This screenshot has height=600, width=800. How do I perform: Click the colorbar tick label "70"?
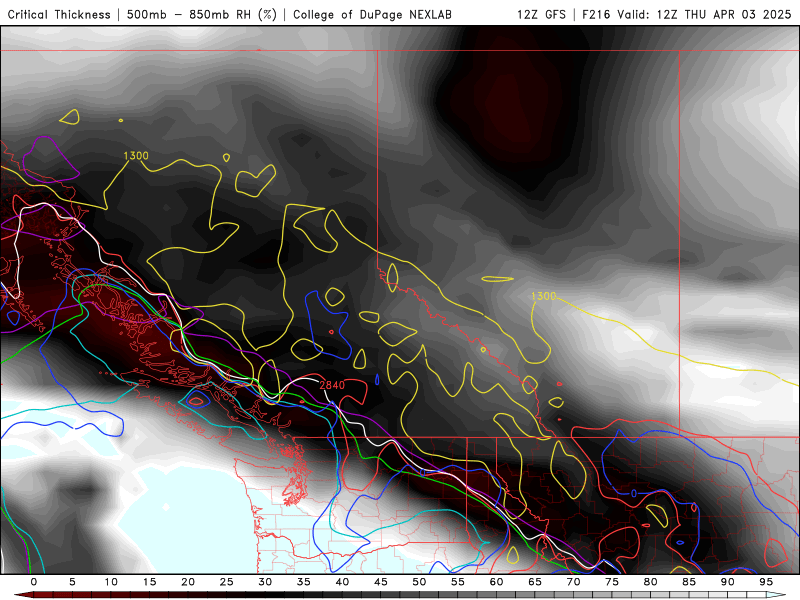pyautogui.click(x=573, y=582)
